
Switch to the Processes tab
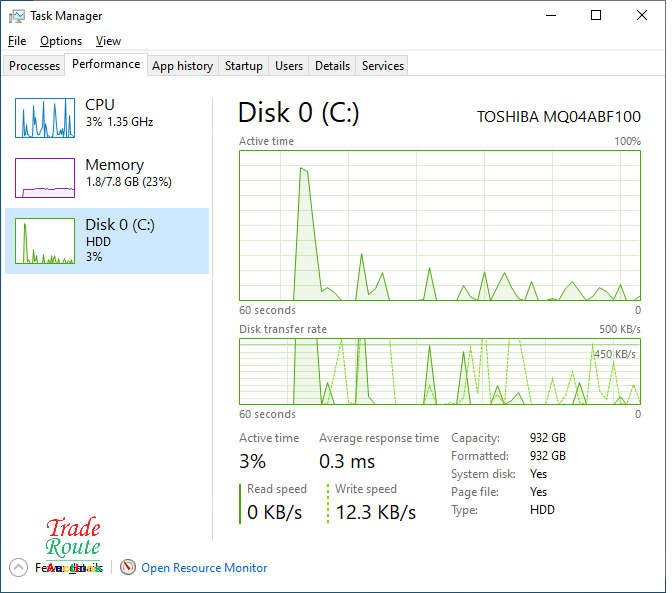coord(34,66)
